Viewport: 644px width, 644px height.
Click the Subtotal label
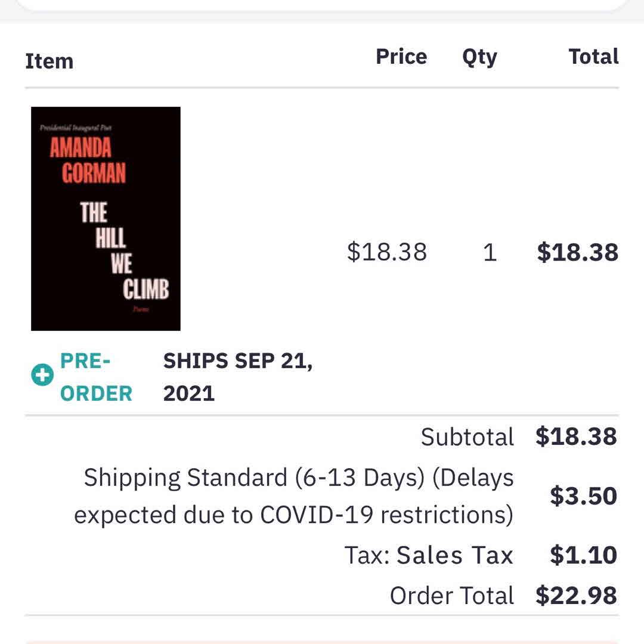[467, 437]
